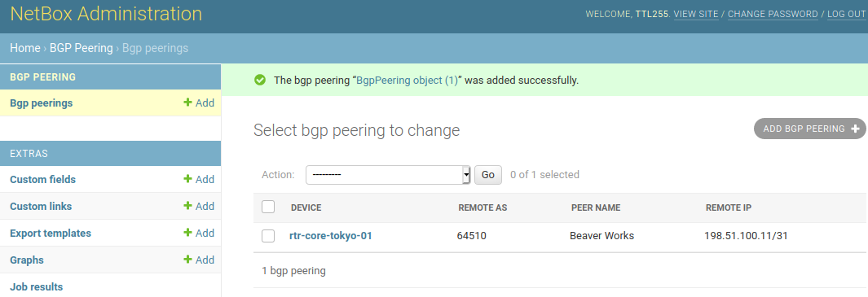Go to BGP Peering breadcrumb
This screenshot has height=297, width=868.
click(x=82, y=48)
